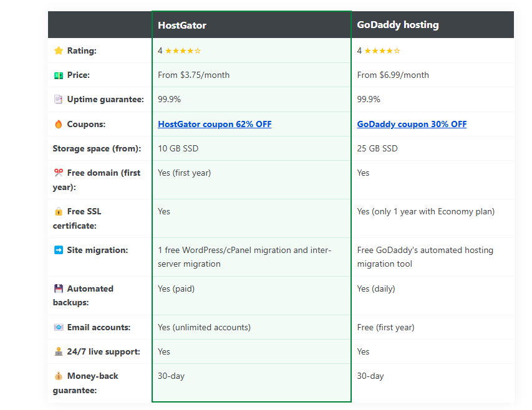This screenshot has width=532, height=410.
Task: Click the envelope icon beside Email accounts
Action: tap(59, 327)
